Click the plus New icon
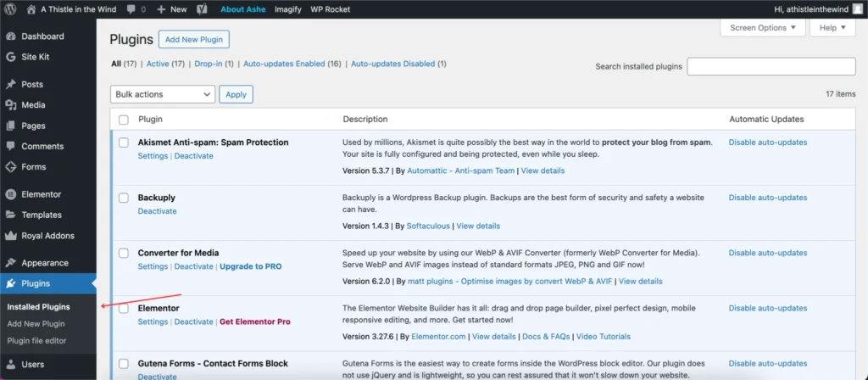 click(x=161, y=9)
